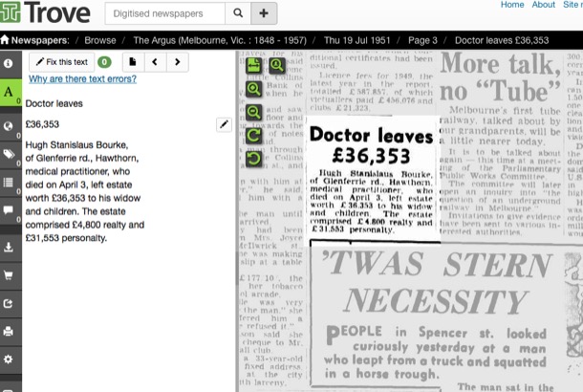
Task: Open the About link in header
Action: [544, 5]
